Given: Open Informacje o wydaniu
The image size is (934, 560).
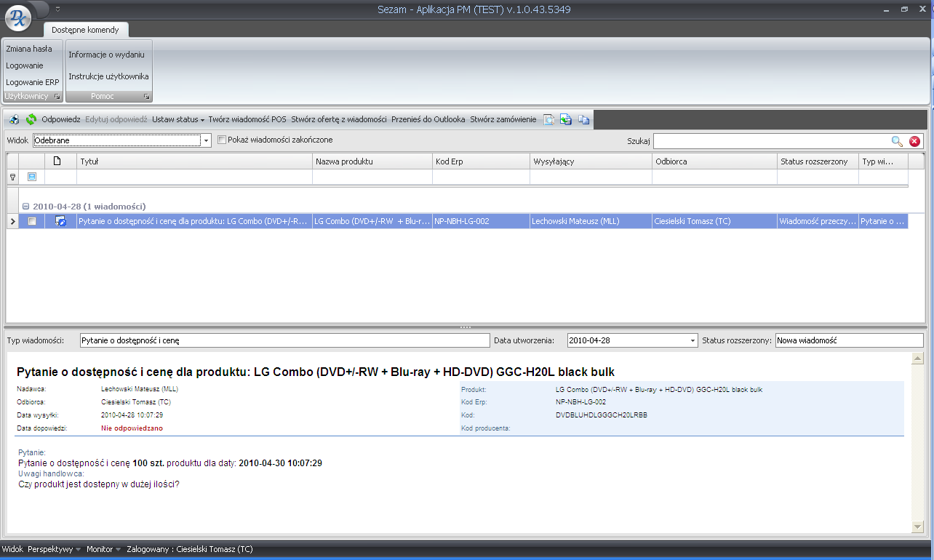Looking at the screenshot, I should point(107,55).
